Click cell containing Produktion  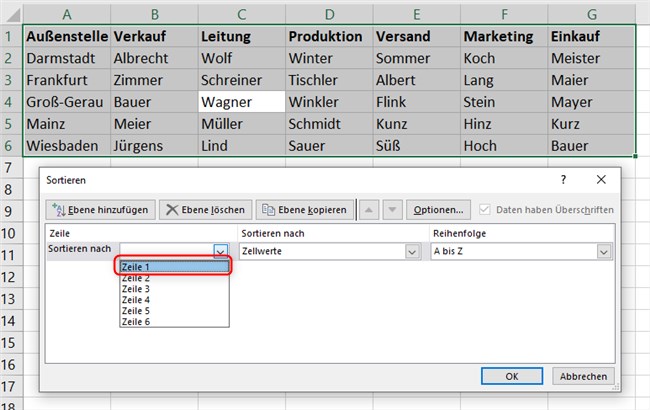tap(329, 36)
